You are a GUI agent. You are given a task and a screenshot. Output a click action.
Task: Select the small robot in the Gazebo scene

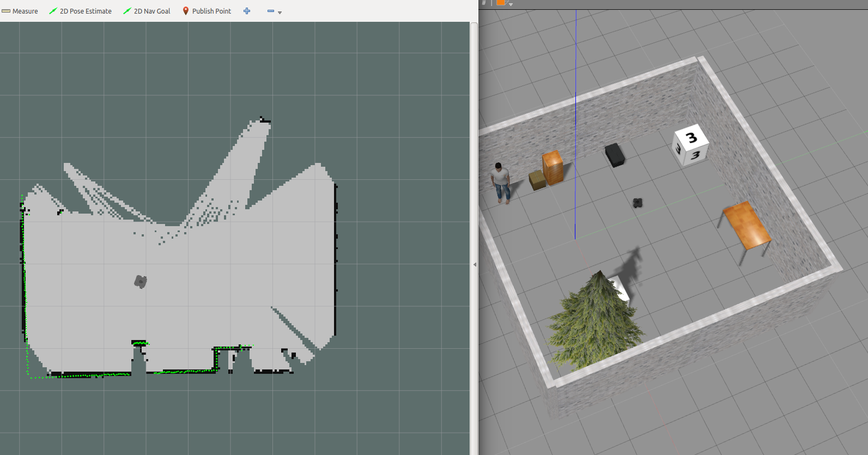point(638,203)
